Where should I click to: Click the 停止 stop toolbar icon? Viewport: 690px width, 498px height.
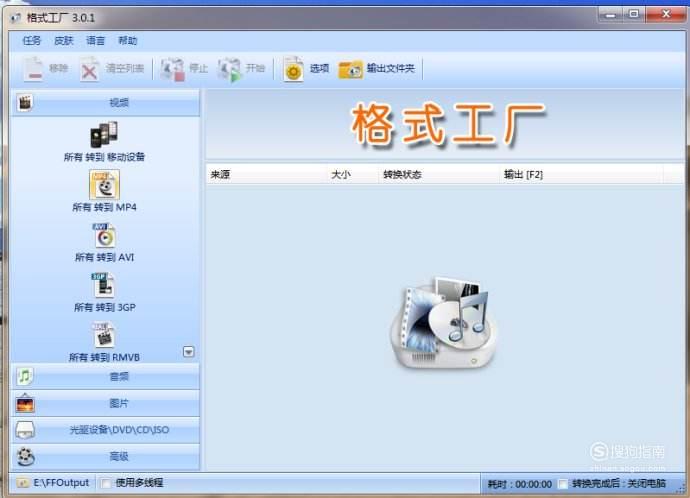tap(172, 70)
